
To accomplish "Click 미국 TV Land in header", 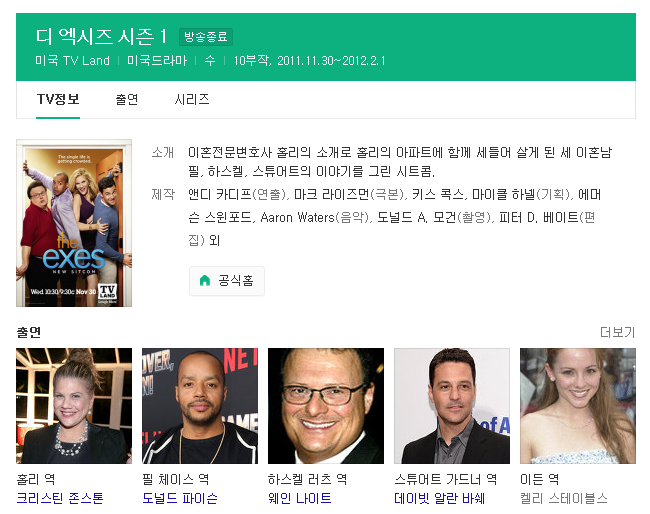I will (x=73, y=61).
